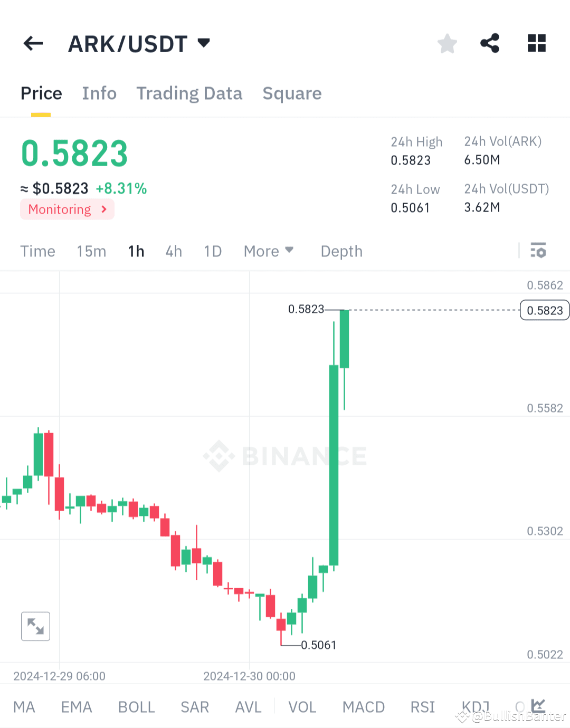This screenshot has height=728, width=570.
Task: Expand the More timeframes dropdown
Action: click(x=269, y=251)
